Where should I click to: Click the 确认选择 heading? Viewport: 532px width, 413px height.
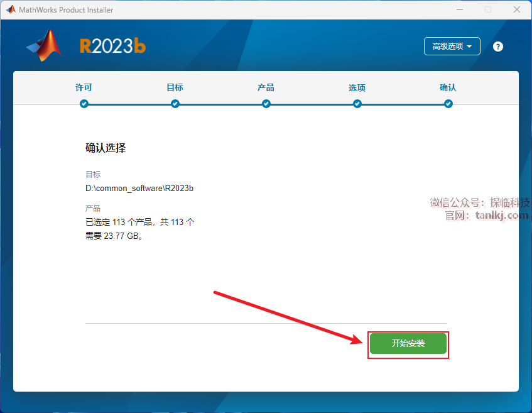point(106,148)
